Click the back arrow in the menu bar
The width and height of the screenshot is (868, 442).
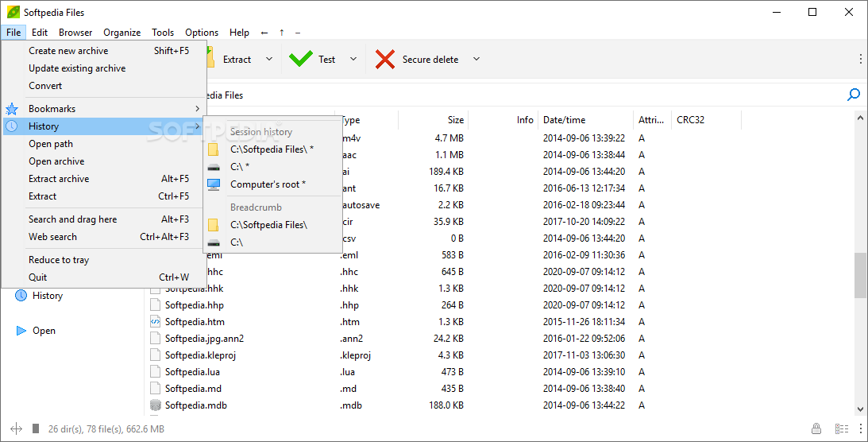[264, 33]
